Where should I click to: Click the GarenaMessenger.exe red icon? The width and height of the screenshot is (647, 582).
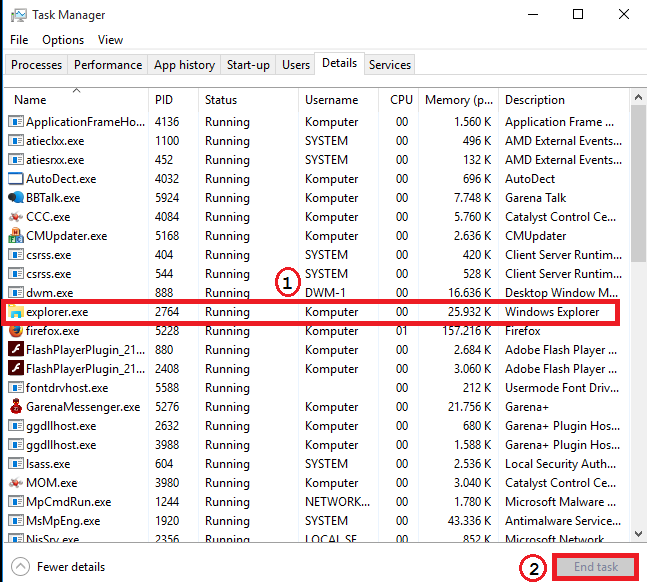coord(16,407)
